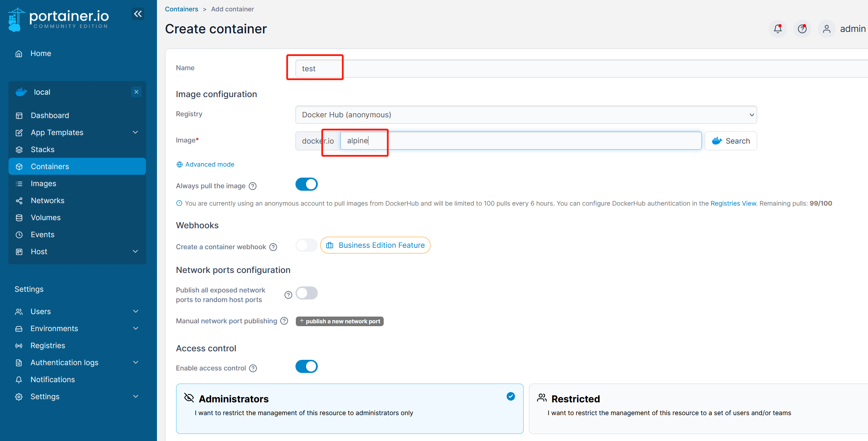
Task: Disable the Enable access control switch
Action: coord(306,367)
